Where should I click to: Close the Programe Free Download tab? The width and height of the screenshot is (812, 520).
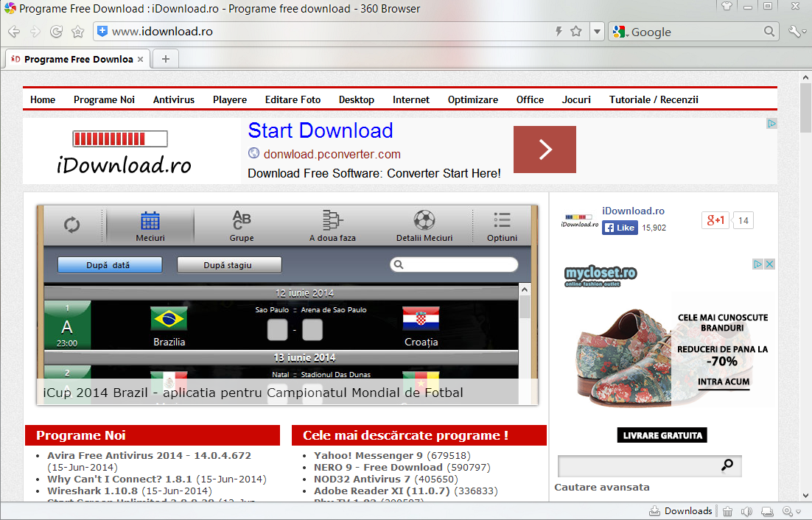[x=140, y=60]
